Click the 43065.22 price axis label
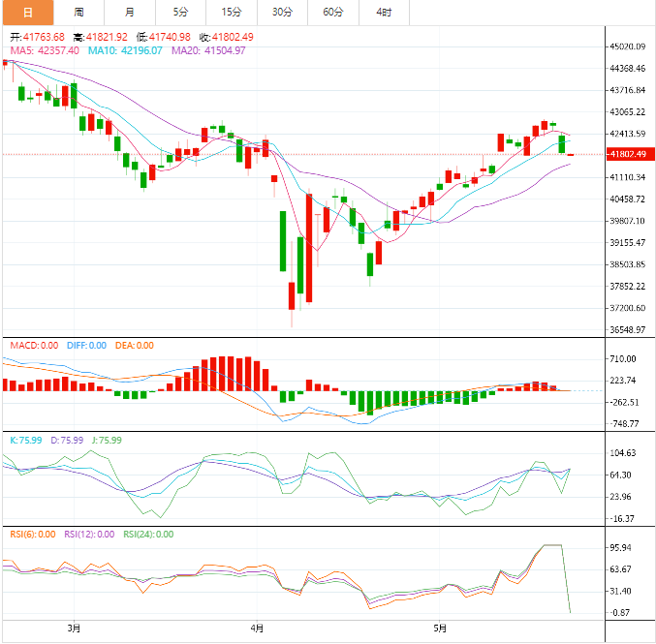656x644 pixels. click(x=628, y=111)
